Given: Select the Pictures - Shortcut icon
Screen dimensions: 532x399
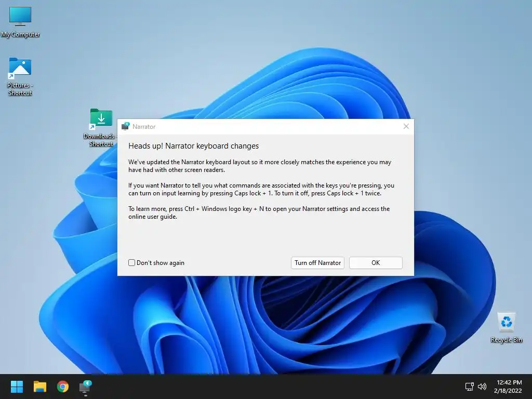Looking at the screenshot, I should pos(20,77).
